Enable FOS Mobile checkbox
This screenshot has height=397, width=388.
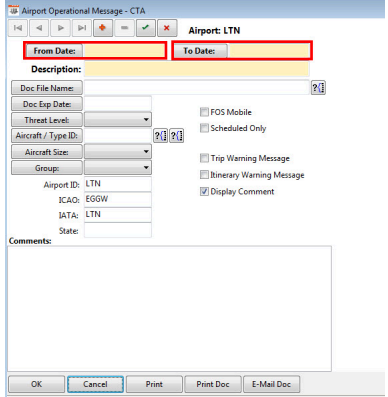click(204, 112)
